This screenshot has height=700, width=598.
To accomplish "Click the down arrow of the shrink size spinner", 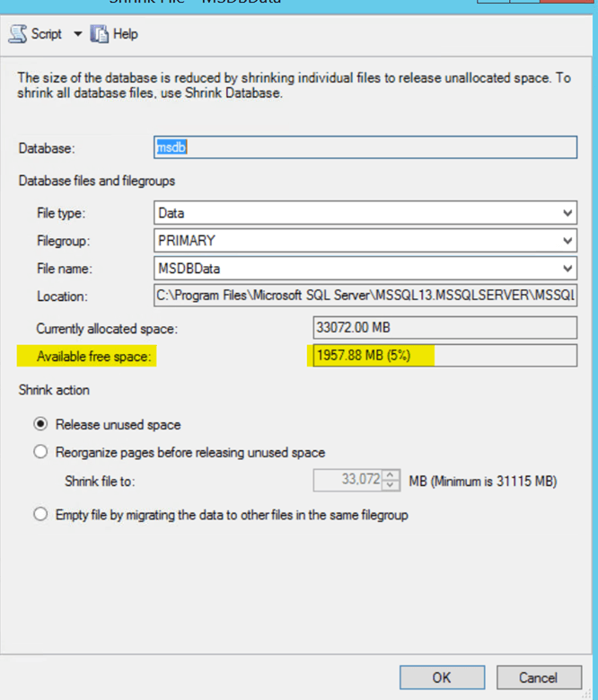I will point(391,486).
